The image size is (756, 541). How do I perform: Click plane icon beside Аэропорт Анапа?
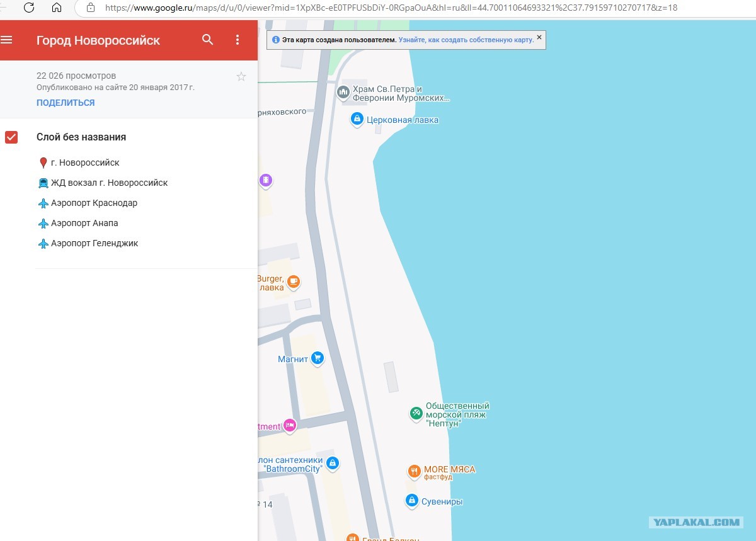pos(43,224)
